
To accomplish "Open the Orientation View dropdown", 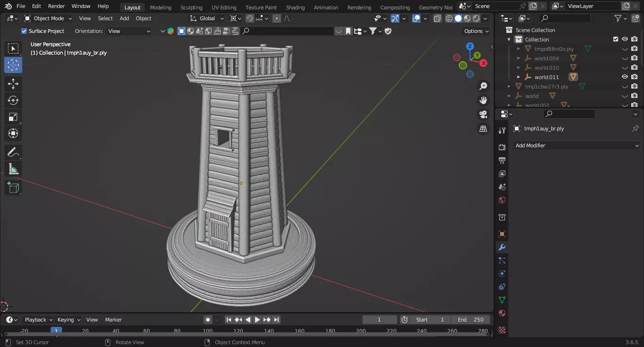I will coord(129,31).
